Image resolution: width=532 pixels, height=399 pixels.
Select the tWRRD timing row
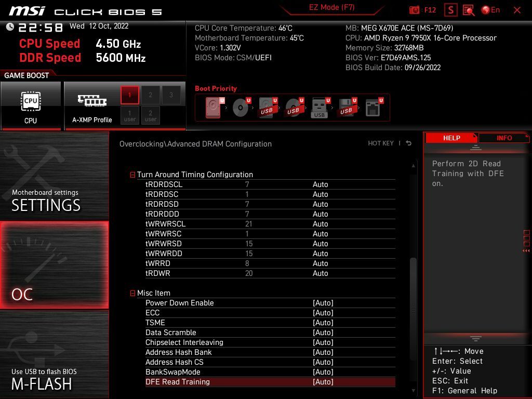pos(270,263)
